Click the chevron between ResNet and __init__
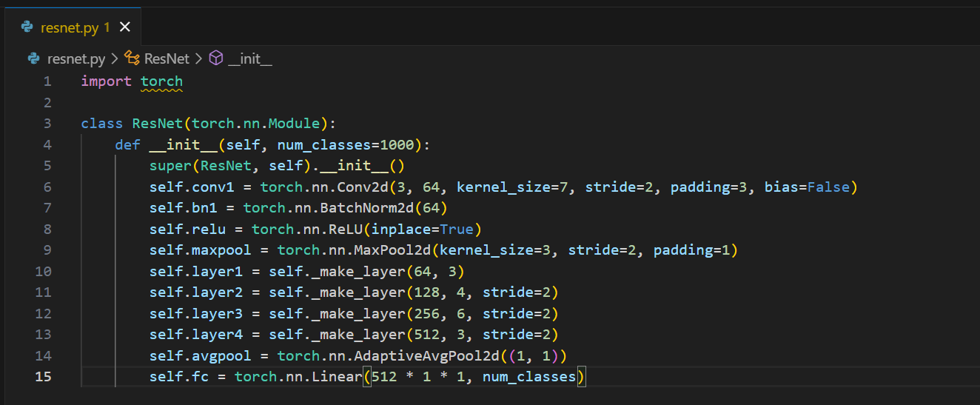Screen dimensions: 980x405 (199, 58)
